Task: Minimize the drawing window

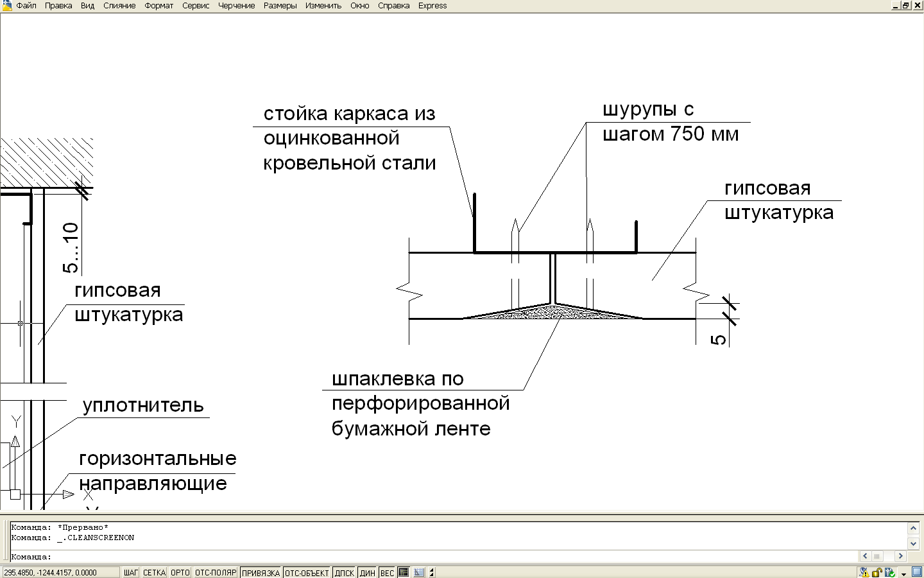Action: (x=896, y=6)
